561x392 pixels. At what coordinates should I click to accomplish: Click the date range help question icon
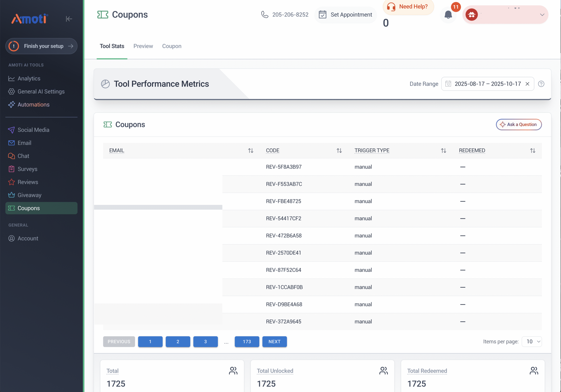tap(541, 84)
